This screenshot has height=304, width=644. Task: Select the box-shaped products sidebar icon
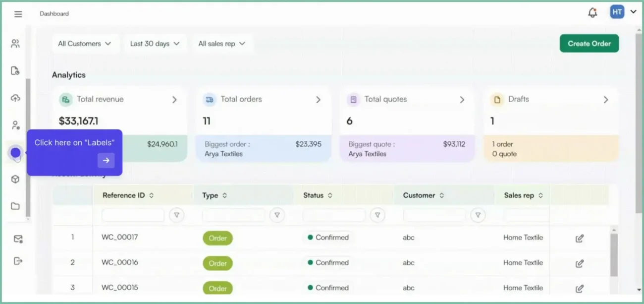[x=15, y=179]
